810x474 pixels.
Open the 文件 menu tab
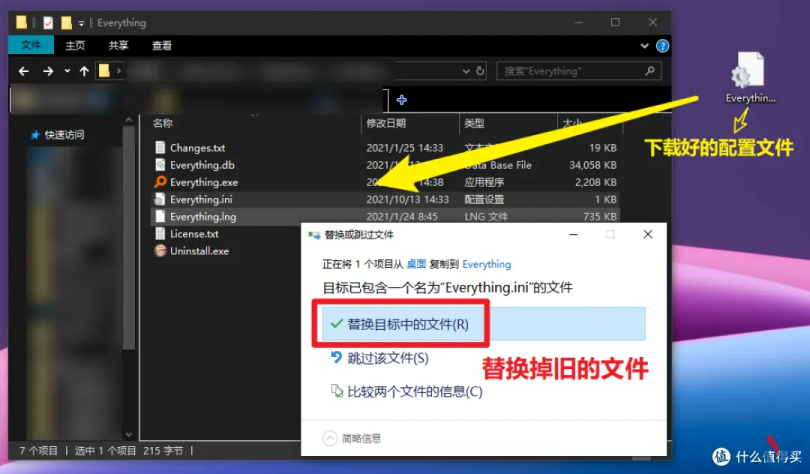point(30,45)
